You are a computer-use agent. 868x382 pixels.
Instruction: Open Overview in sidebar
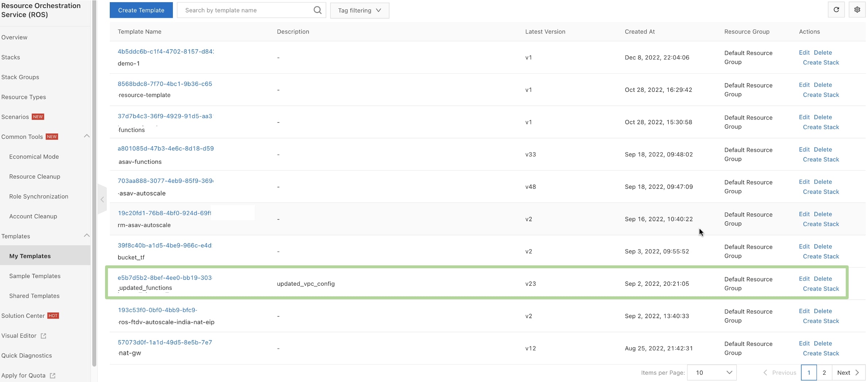pyautogui.click(x=14, y=37)
